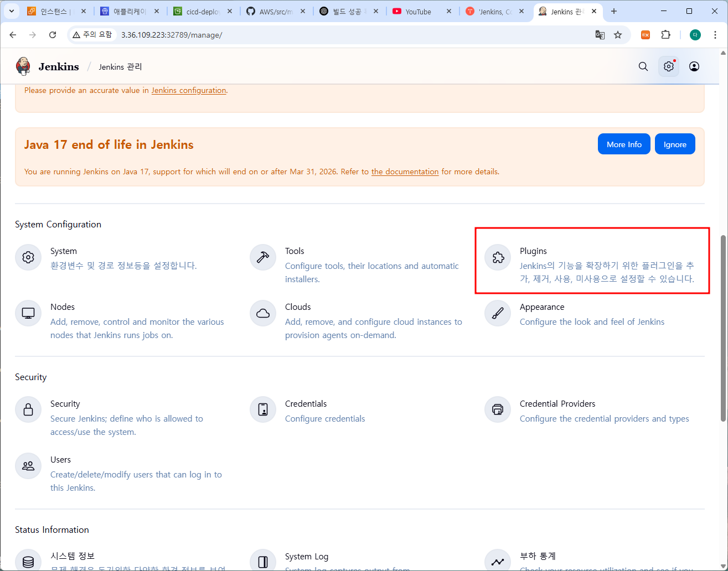Image resolution: width=728 pixels, height=571 pixels.
Task: Click the Tools hammer icon
Action: point(263,257)
